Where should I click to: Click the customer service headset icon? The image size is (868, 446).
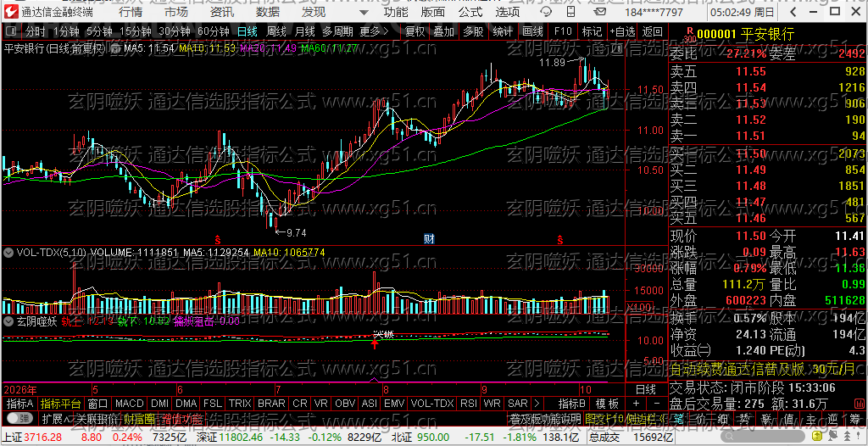pyautogui.click(x=545, y=12)
